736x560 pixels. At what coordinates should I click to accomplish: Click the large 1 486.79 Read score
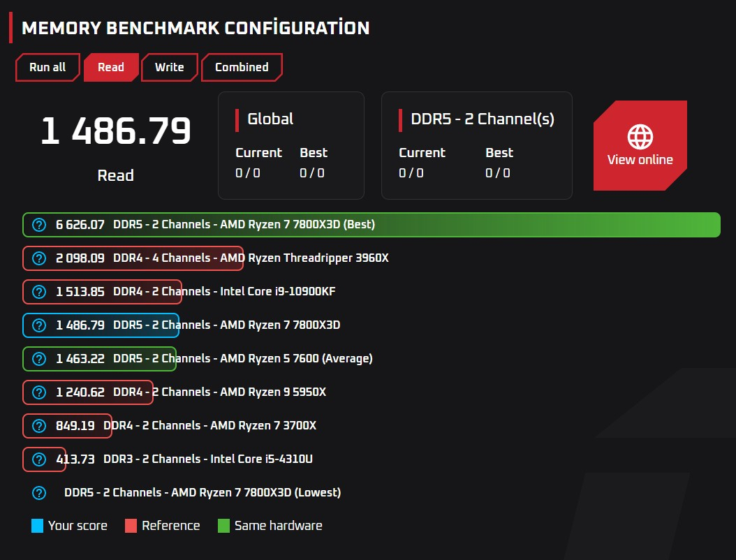click(x=115, y=131)
